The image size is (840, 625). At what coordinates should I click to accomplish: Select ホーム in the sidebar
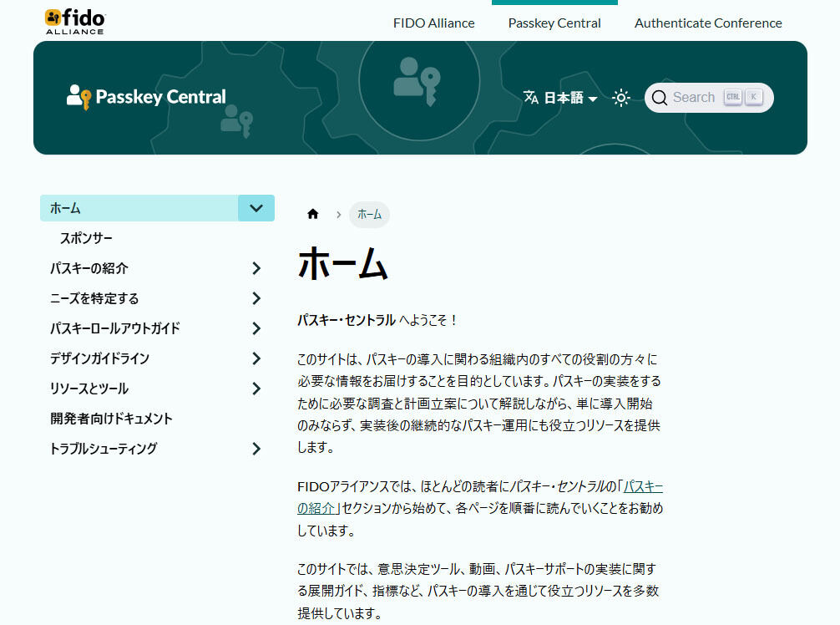[139, 208]
